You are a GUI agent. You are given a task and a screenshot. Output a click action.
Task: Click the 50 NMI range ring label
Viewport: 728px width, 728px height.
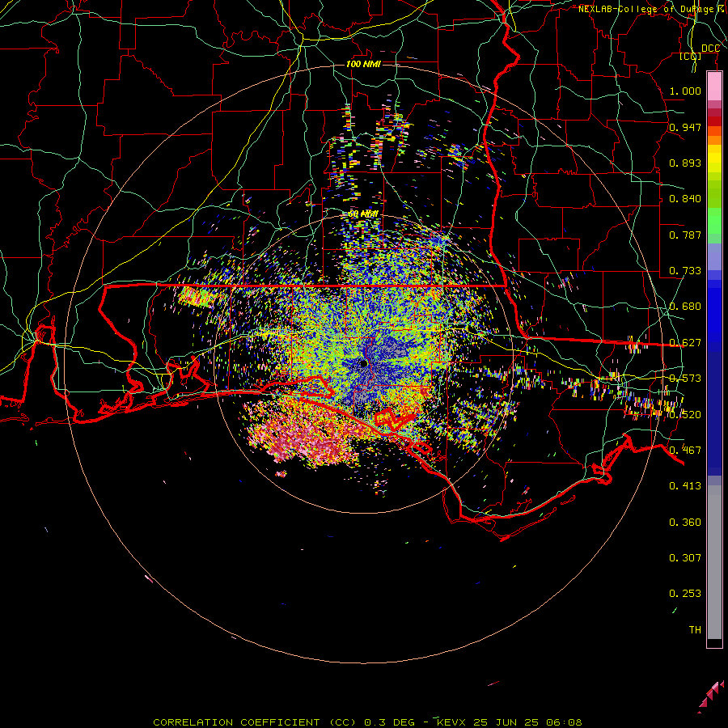[363, 214]
